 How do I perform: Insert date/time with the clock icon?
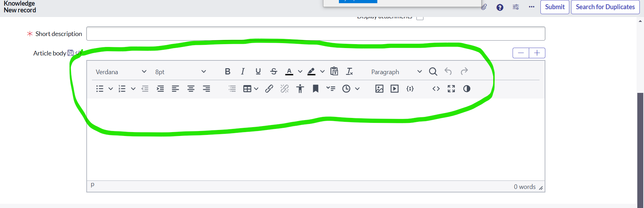[346, 89]
